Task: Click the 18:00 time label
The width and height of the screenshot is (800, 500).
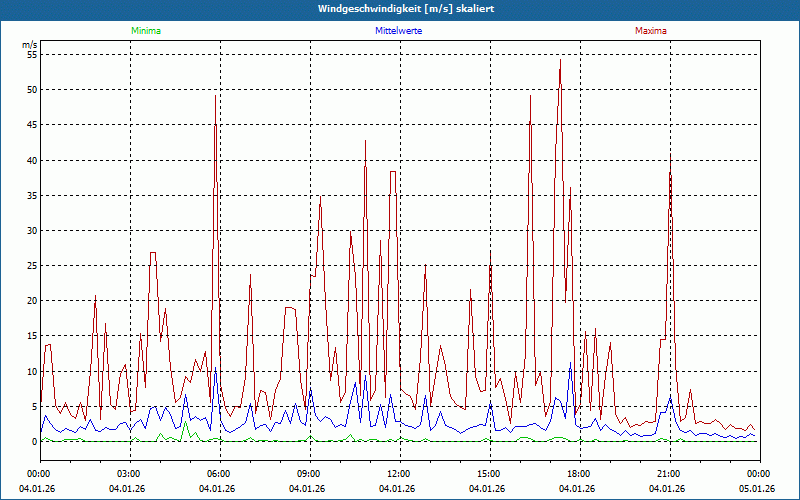Action: point(579,473)
